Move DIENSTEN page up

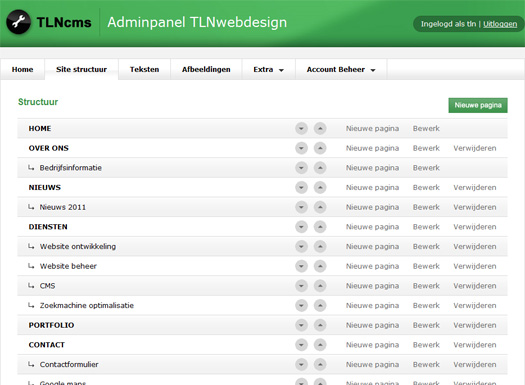point(320,227)
